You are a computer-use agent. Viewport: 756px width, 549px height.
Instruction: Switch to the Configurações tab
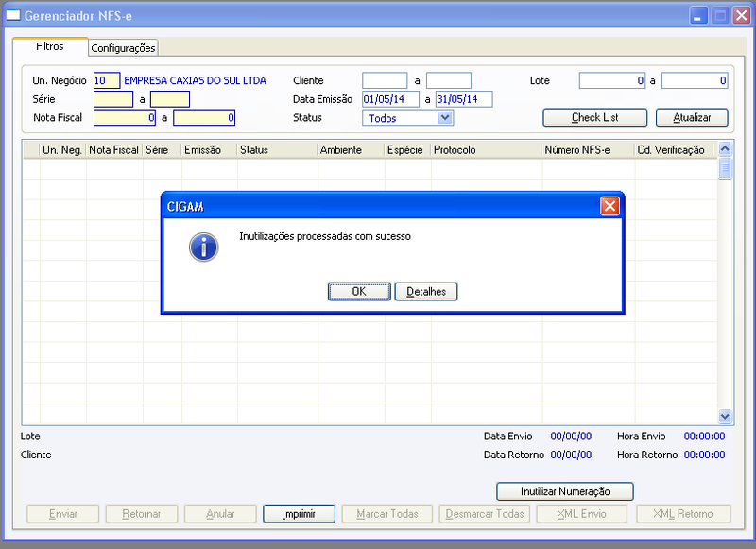[x=123, y=48]
